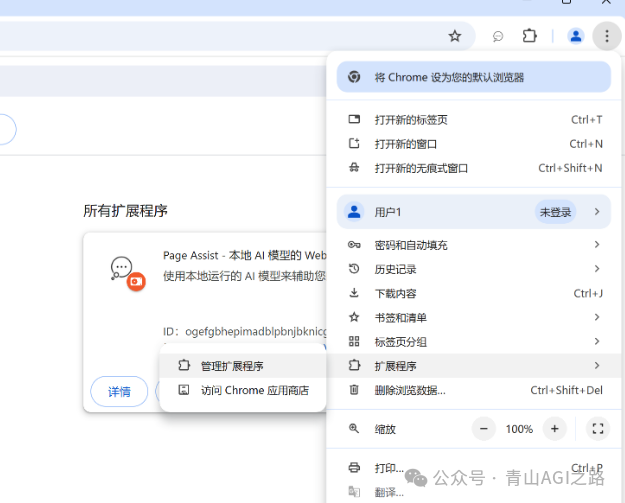Click the three-dot Chrome menu button
This screenshot has height=503, width=625.
[607, 36]
